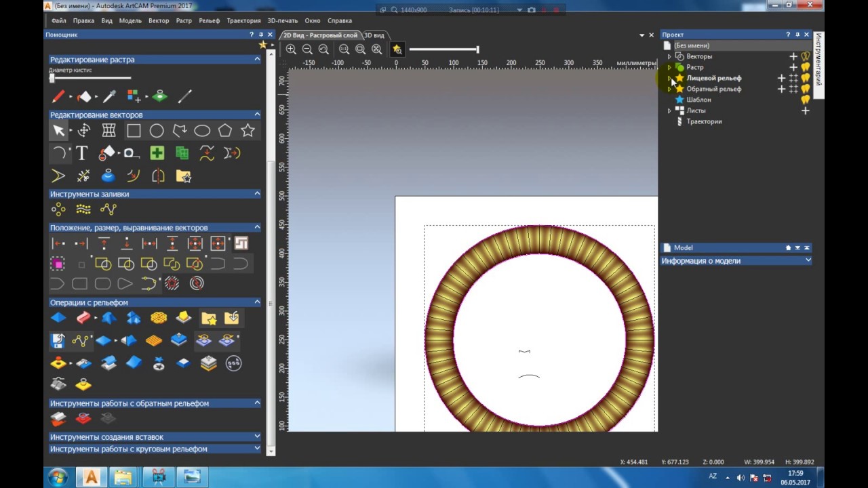Choose the ellipse vector tool
868x488 pixels.
pos(202,131)
